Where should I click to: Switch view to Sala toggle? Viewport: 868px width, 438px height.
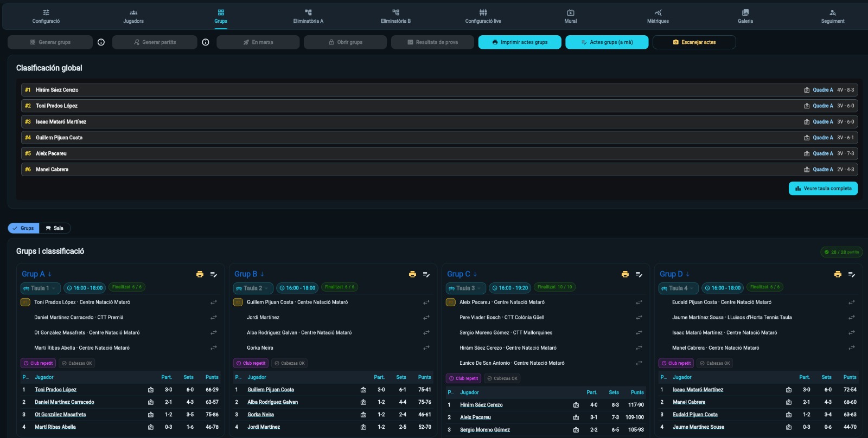tap(55, 228)
